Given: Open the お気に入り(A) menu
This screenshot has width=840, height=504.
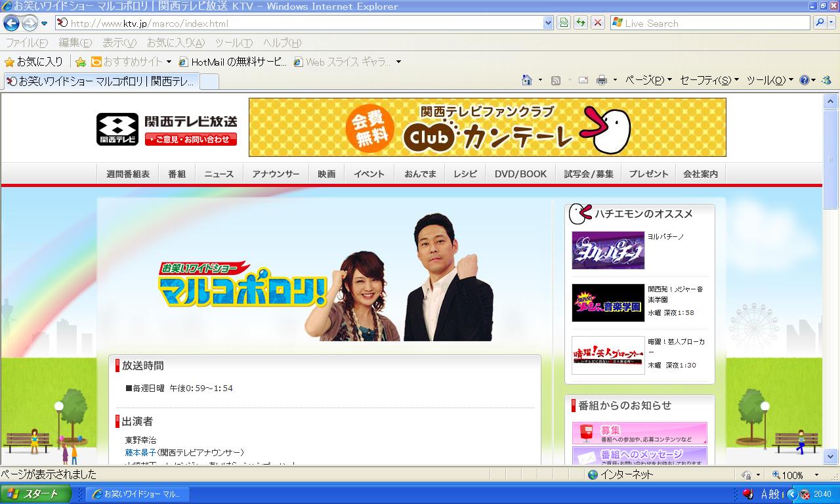Looking at the screenshot, I should click(x=176, y=43).
